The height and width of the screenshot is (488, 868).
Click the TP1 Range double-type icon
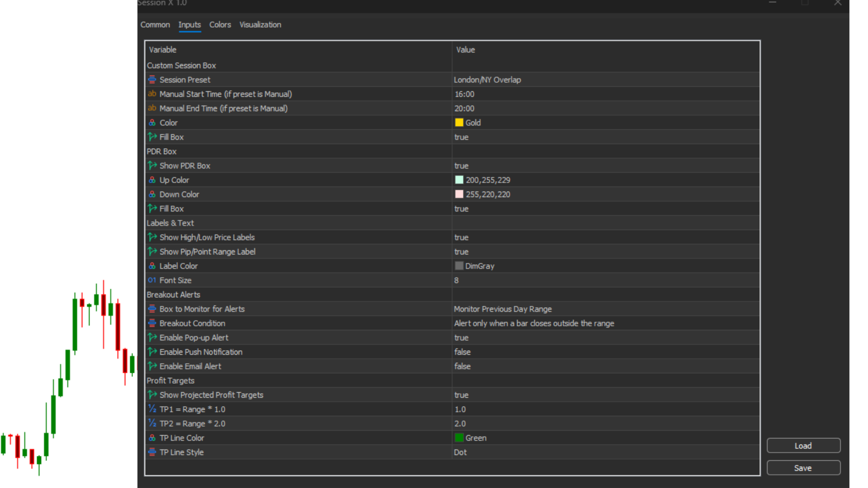(x=152, y=409)
